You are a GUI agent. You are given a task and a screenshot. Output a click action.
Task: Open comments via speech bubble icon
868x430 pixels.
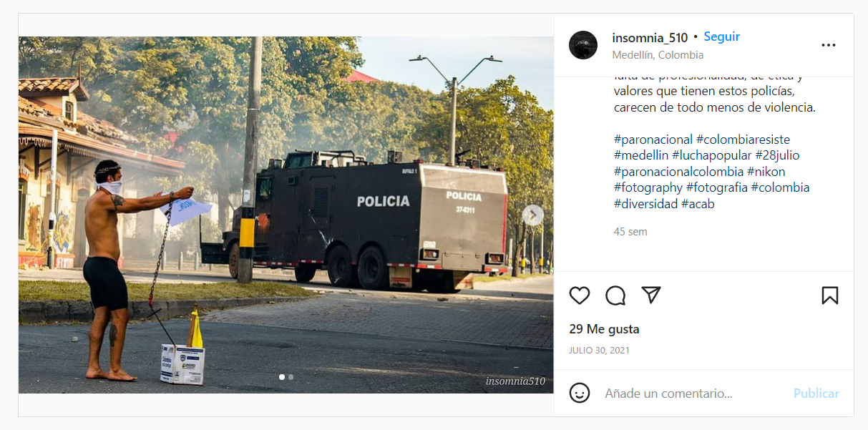615,295
